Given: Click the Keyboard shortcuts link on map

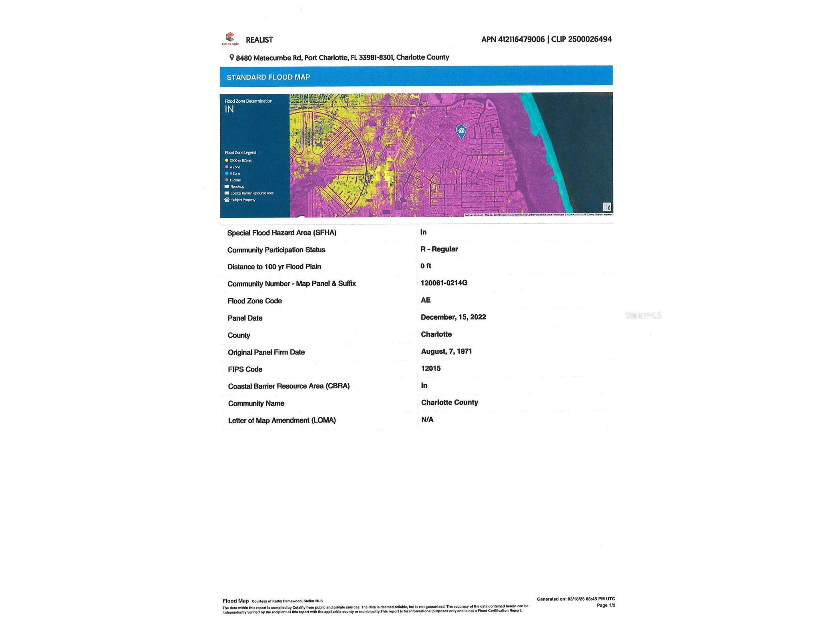Looking at the screenshot, I should pos(473,215).
